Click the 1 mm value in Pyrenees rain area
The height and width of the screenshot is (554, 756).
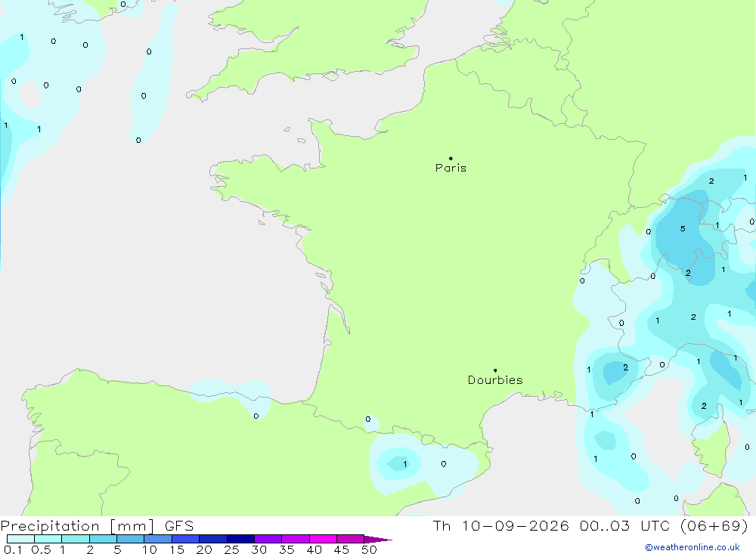405,464
